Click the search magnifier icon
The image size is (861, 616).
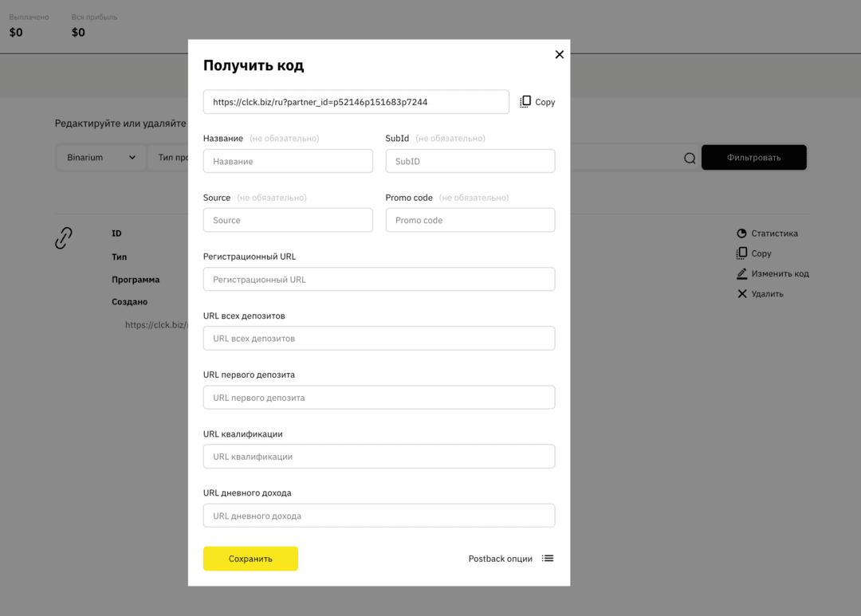click(x=690, y=158)
